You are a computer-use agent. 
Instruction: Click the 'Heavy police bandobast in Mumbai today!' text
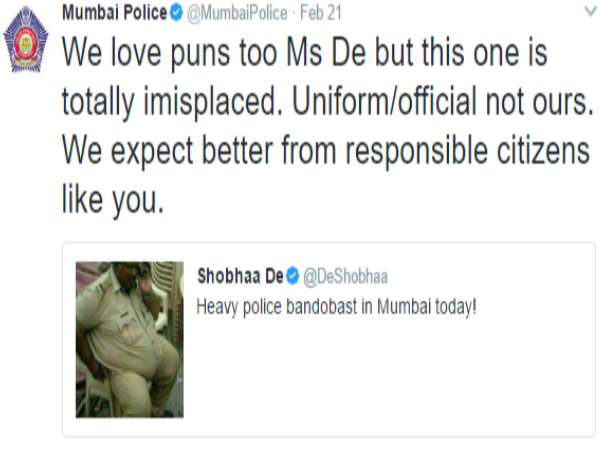tap(337, 304)
